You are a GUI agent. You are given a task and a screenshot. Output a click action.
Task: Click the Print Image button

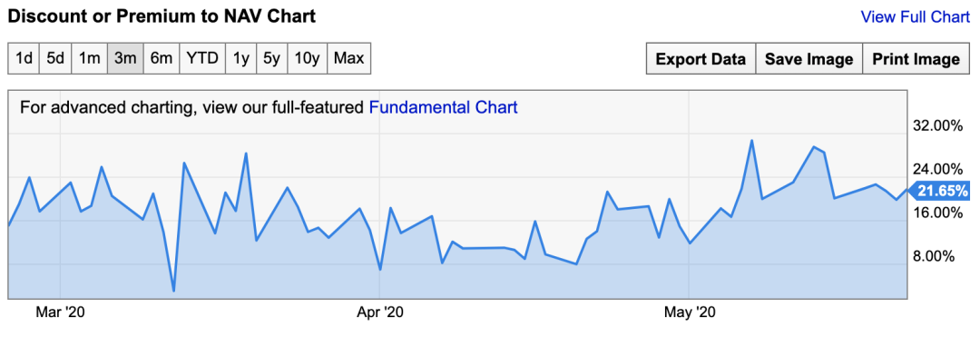coord(916,59)
